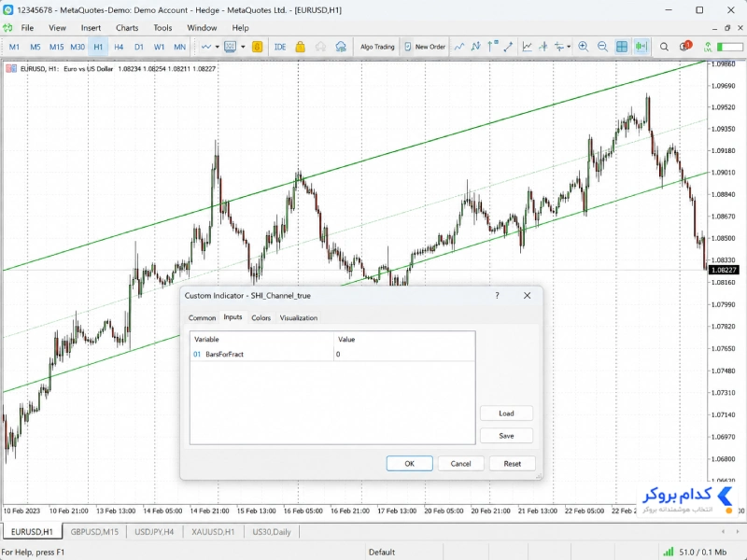Click the connection status bars icon
This screenshot has width=747, height=560.
[x=669, y=552]
